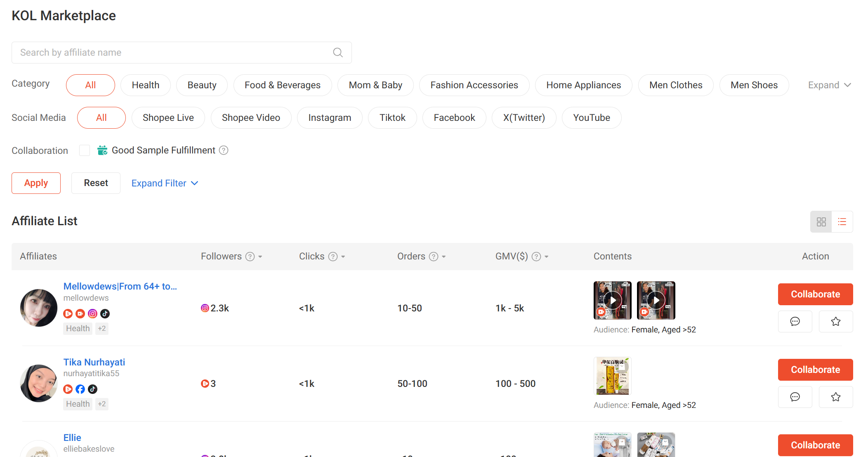Play Mellowdews' first content video
The height and width of the screenshot is (457, 868).
613,300
